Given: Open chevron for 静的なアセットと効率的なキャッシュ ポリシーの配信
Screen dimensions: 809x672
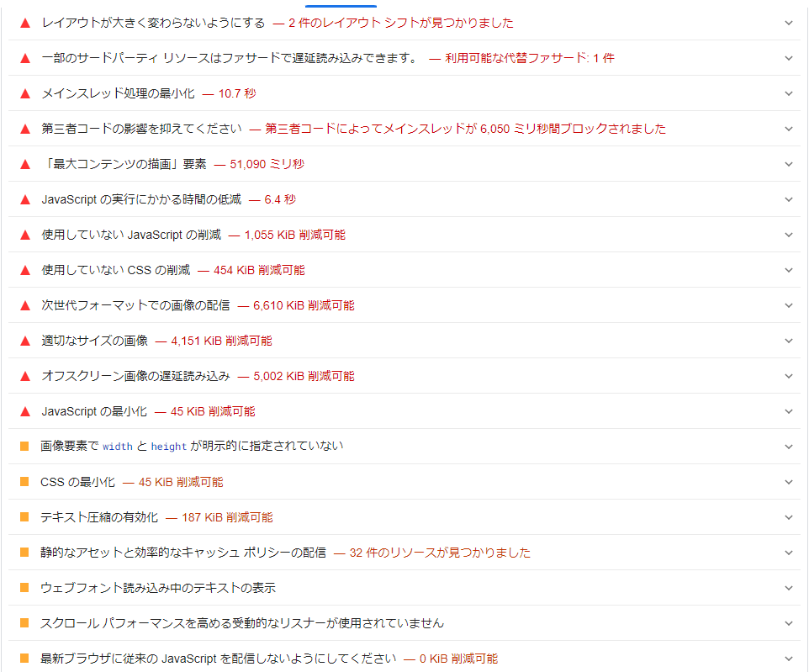Looking at the screenshot, I should pyautogui.click(x=788, y=553).
